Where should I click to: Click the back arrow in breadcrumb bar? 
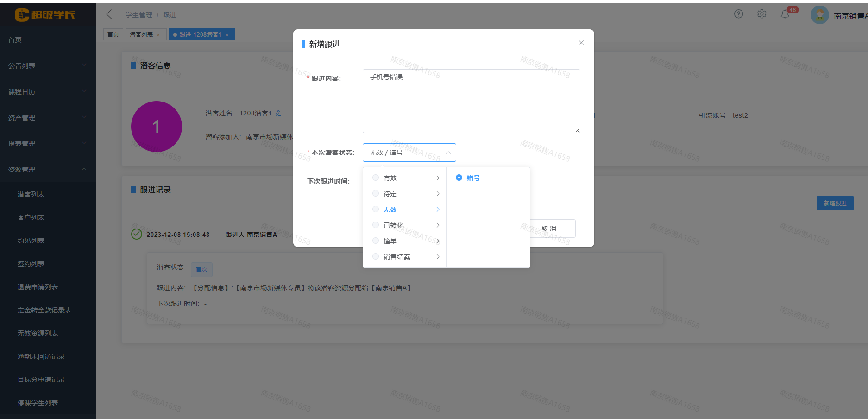(109, 14)
